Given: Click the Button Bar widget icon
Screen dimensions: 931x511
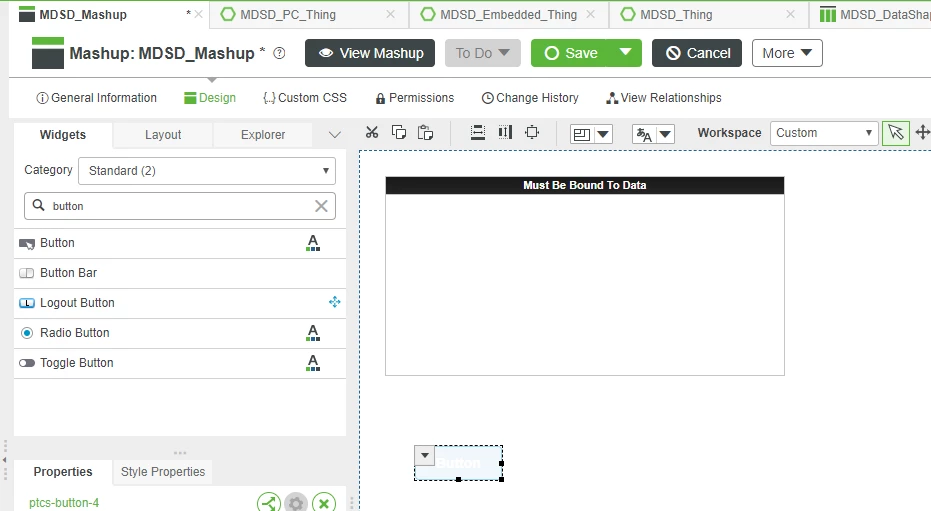Looking at the screenshot, I should (27, 273).
